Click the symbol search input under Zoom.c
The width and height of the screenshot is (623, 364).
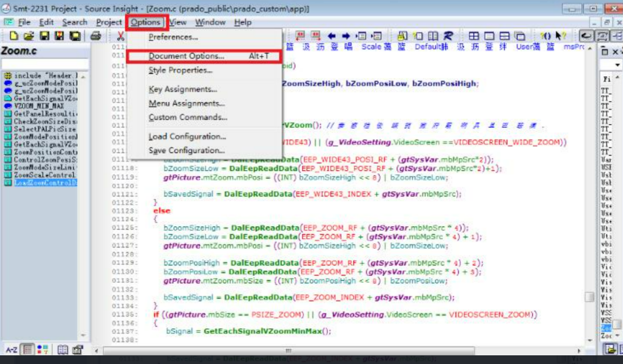click(44, 64)
